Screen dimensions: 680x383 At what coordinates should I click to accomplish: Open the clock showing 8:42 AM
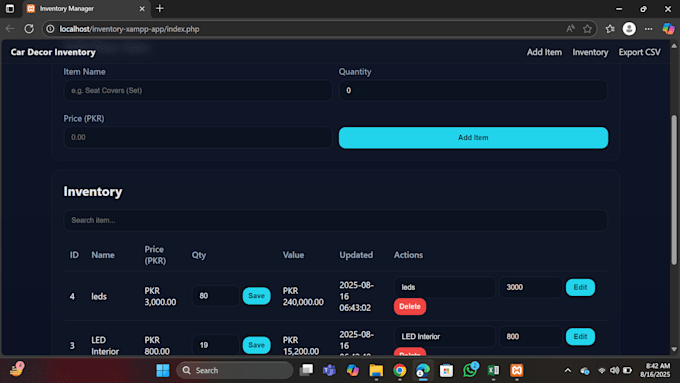click(x=655, y=370)
